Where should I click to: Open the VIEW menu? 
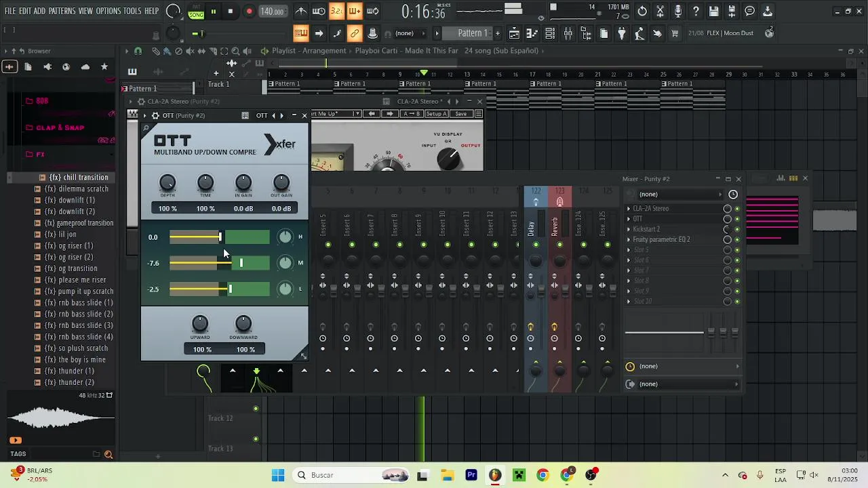pos(85,11)
